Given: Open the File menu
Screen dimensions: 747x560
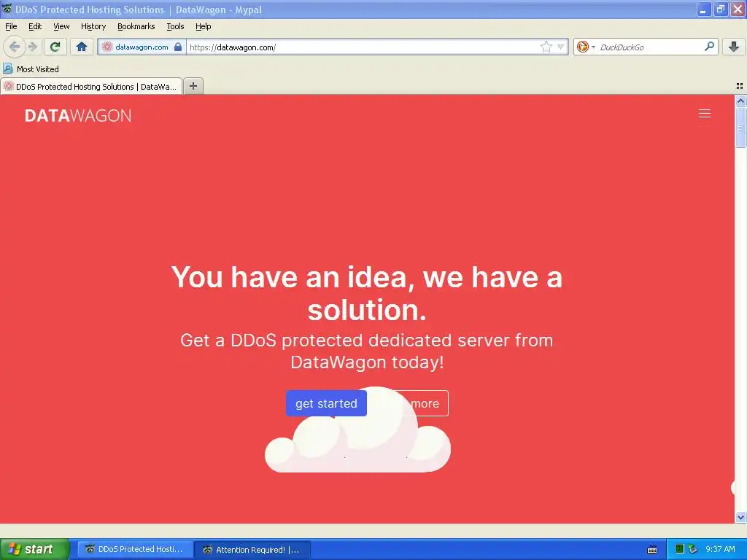Looking at the screenshot, I should coord(11,26).
